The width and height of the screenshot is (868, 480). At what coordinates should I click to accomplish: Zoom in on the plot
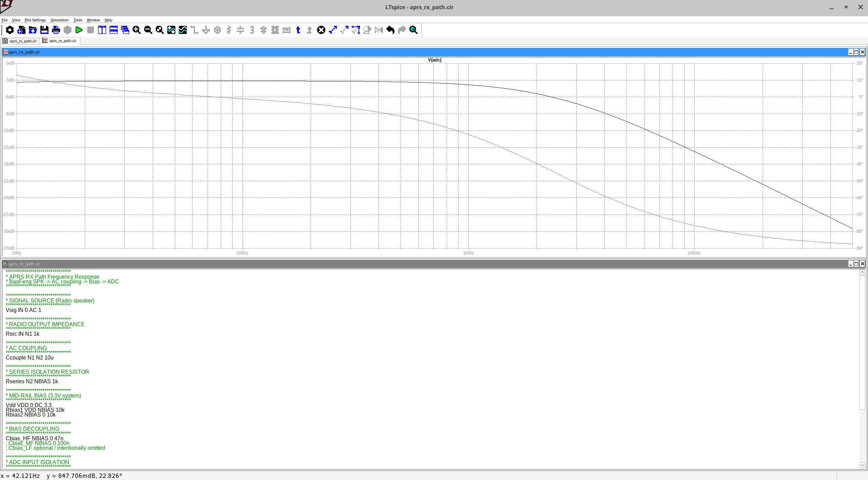click(137, 30)
